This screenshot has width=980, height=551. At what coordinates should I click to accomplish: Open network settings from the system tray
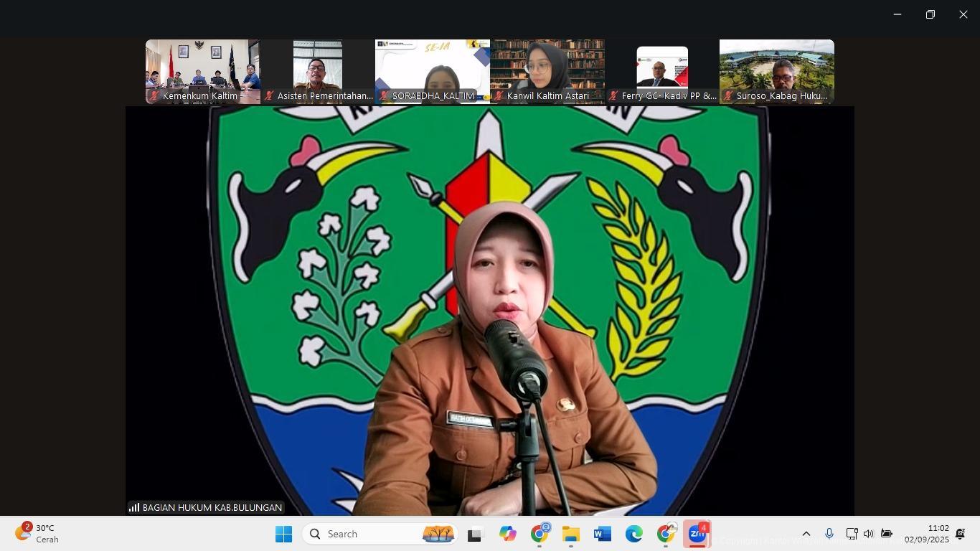[852, 534]
